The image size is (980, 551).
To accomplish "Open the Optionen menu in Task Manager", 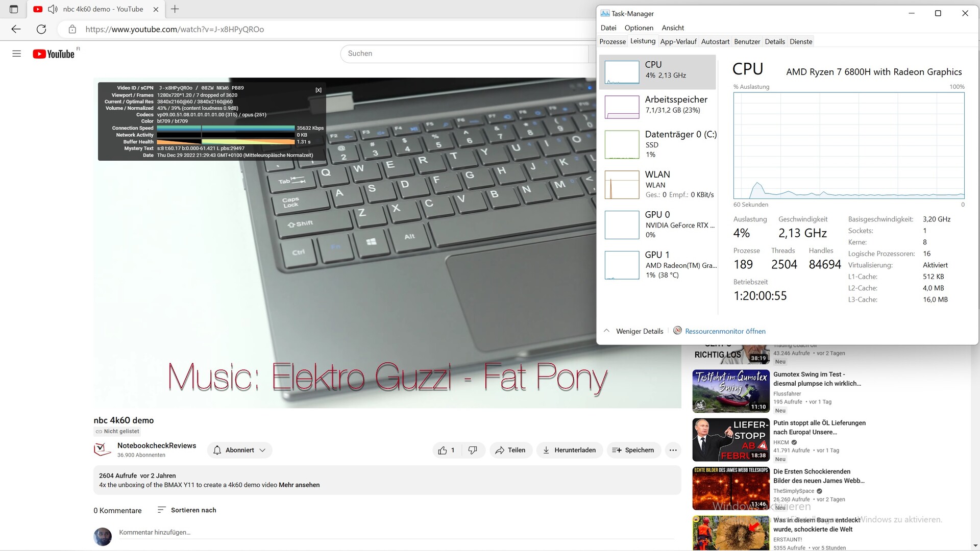I will [639, 28].
